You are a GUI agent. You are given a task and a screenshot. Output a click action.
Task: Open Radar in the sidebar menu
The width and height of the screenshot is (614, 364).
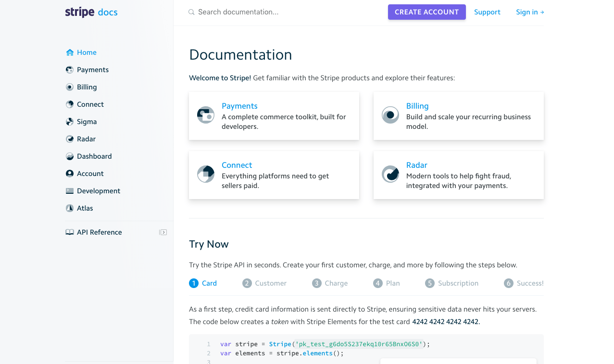pyautogui.click(x=87, y=139)
